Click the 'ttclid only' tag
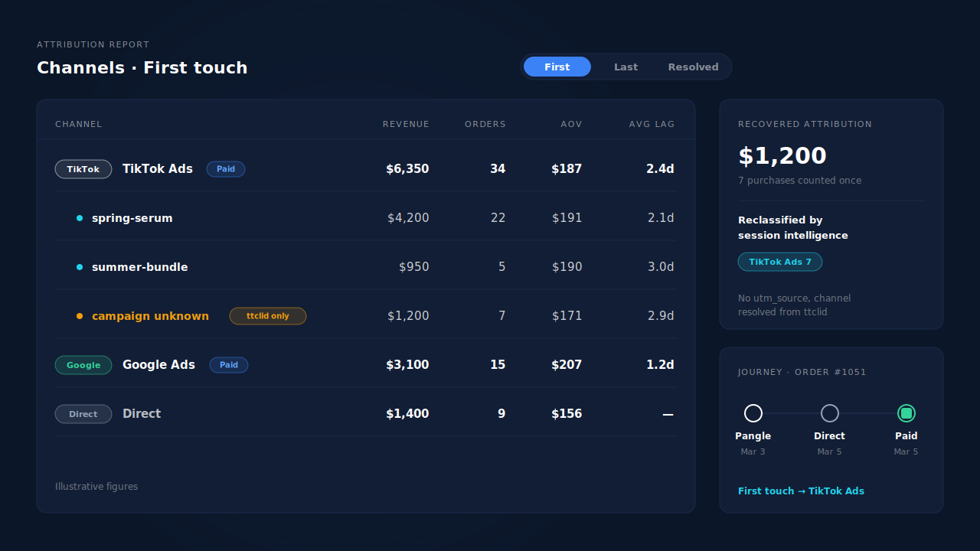 [268, 316]
